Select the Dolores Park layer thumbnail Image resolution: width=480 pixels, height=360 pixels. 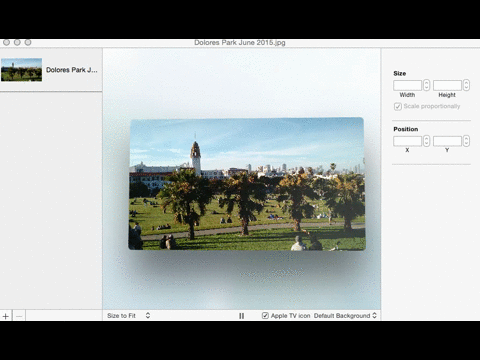[x=22, y=70]
